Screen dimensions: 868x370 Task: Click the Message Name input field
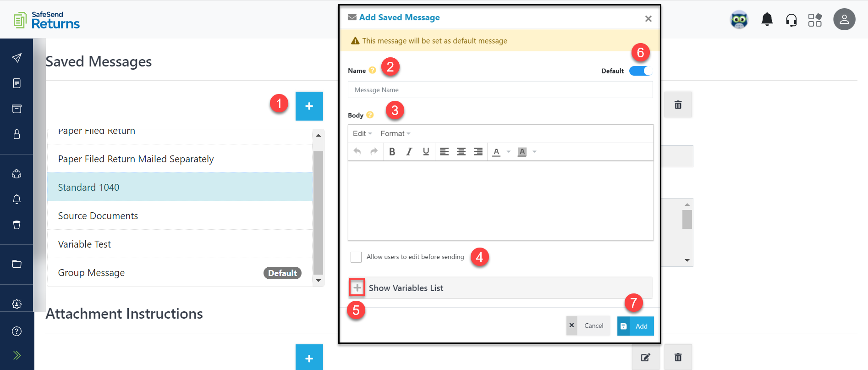500,90
